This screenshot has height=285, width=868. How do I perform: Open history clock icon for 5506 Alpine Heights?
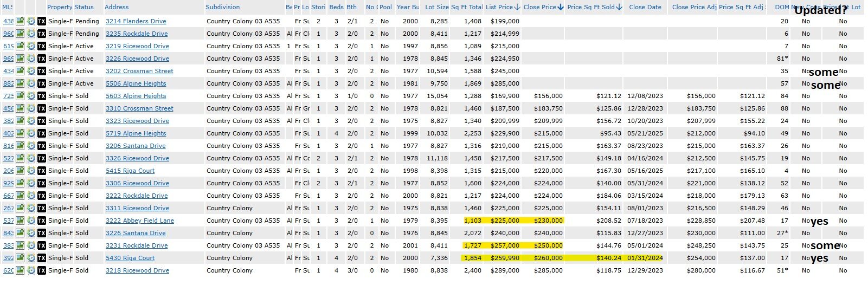point(31,83)
